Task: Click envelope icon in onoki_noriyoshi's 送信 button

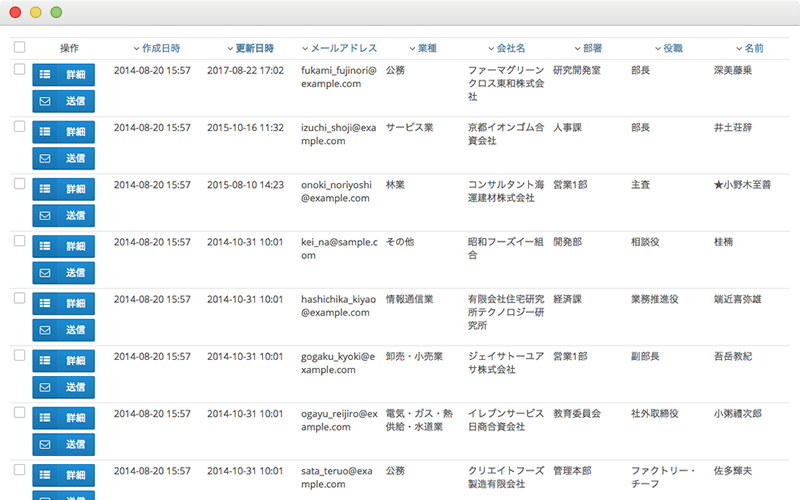Action: tap(45, 215)
